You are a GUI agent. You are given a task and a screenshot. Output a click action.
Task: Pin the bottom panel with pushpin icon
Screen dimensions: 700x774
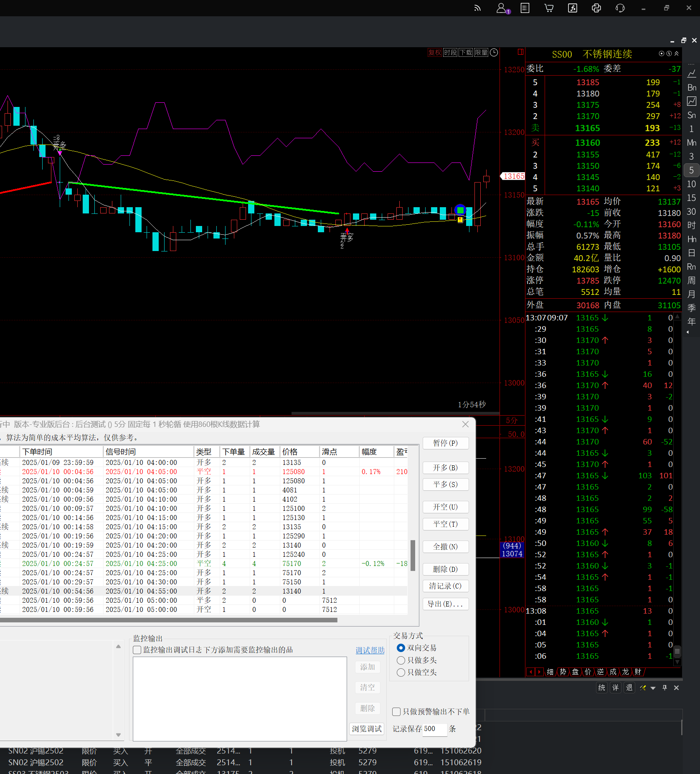point(664,688)
